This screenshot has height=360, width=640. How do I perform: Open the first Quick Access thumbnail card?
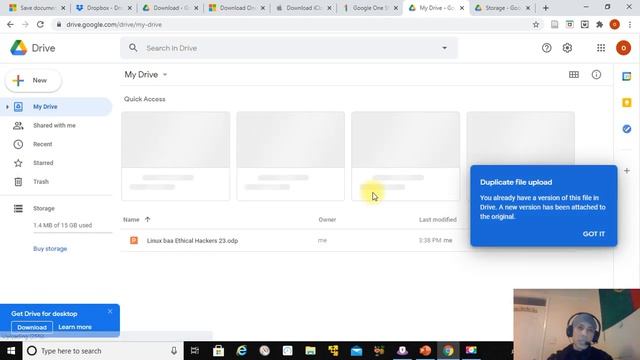(x=176, y=156)
